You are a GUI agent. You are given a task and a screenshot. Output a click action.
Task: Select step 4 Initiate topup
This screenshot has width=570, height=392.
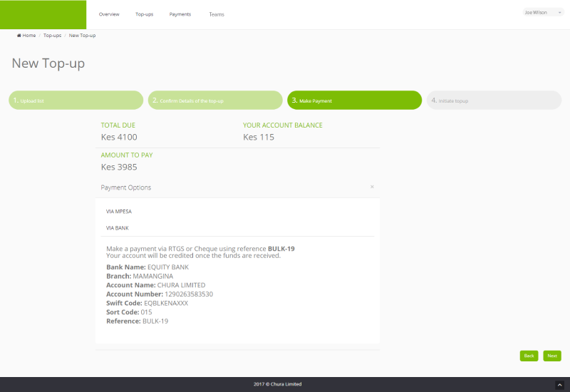click(x=494, y=100)
